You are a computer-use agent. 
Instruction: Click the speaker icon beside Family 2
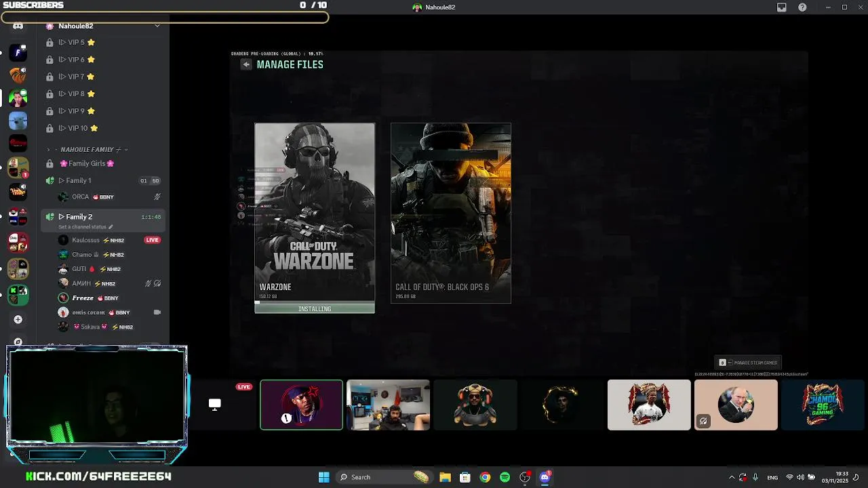tap(50, 216)
